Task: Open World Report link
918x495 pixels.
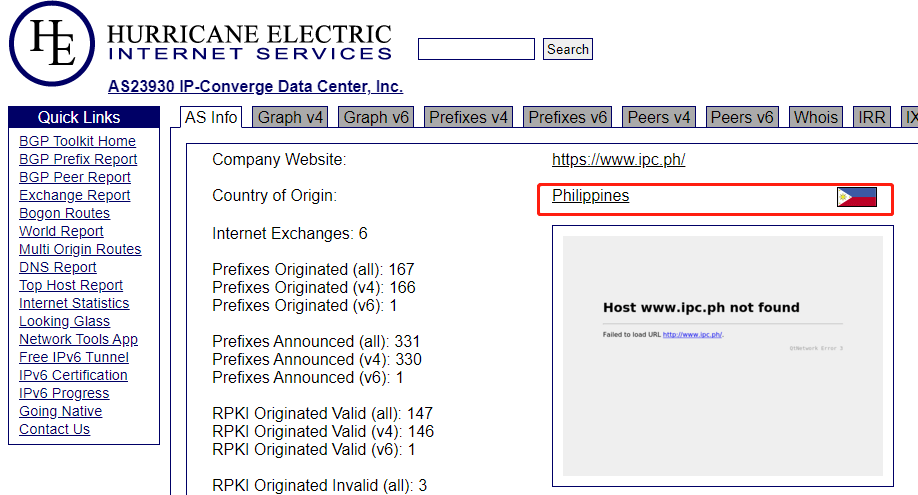Action: (x=61, y=231)
